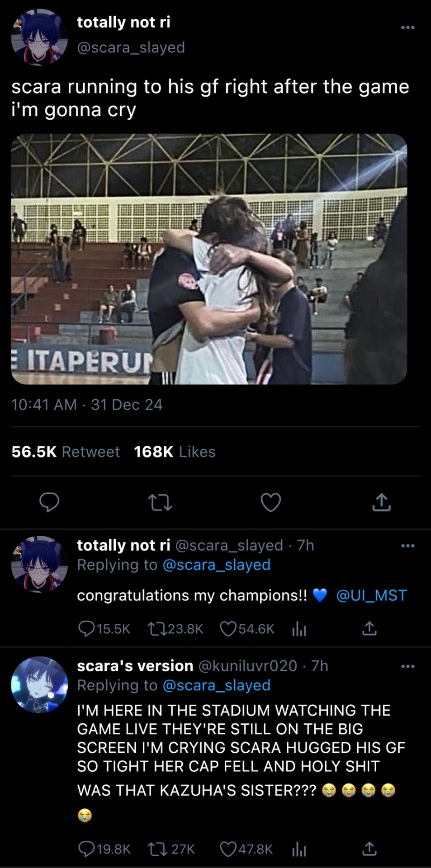Retweet the reply by scara's version
The image size is (431, 868).
156,849
